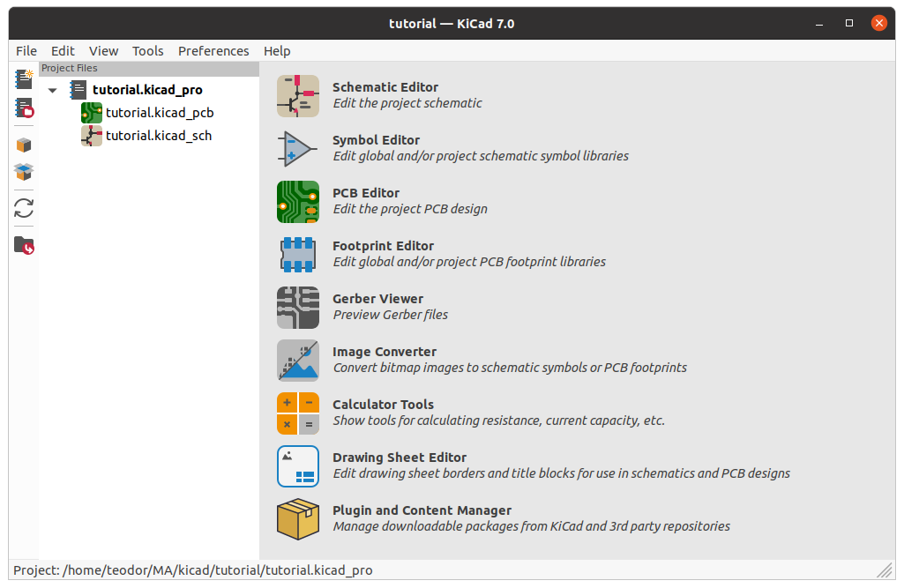Open the Image Converter tool
Viewport: 904px width, 588px height.
coord(298,360)
